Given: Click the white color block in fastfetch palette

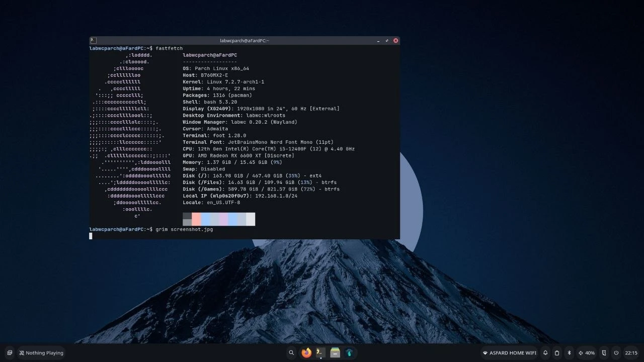Looking at the screenshot, I should pyautogui.click(x=251, y=219).
